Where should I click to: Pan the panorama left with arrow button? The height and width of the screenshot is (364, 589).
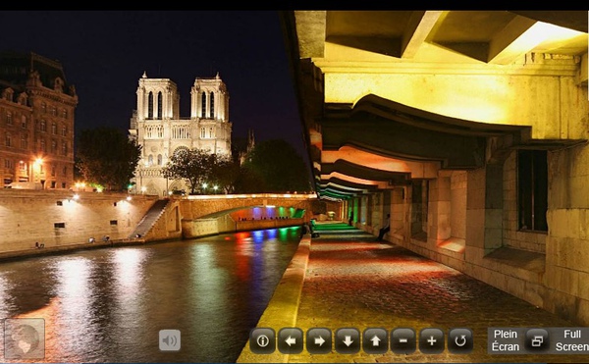pos(291,340)
